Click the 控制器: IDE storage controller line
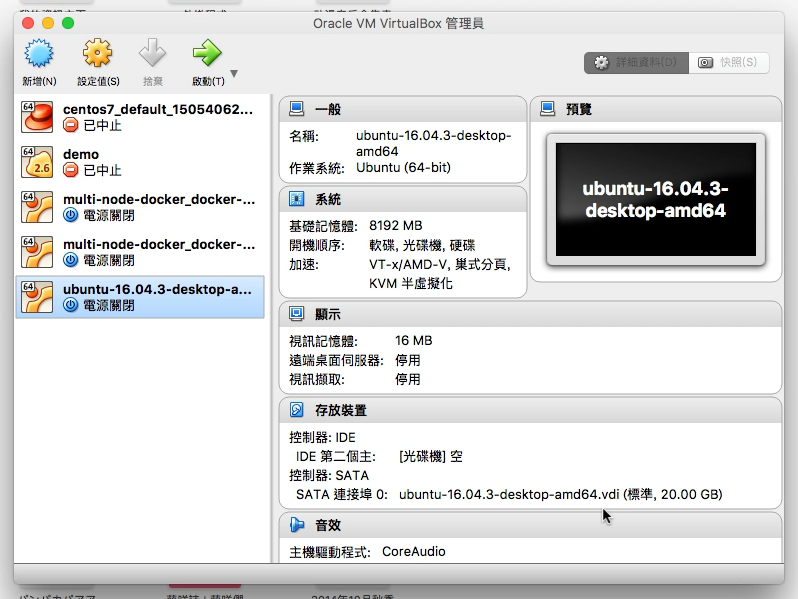 [x=322, y=437]
